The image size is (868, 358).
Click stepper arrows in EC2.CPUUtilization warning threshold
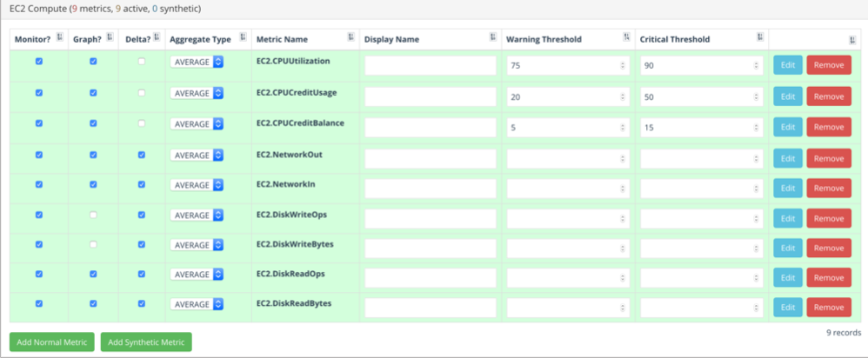pos(623,65)
